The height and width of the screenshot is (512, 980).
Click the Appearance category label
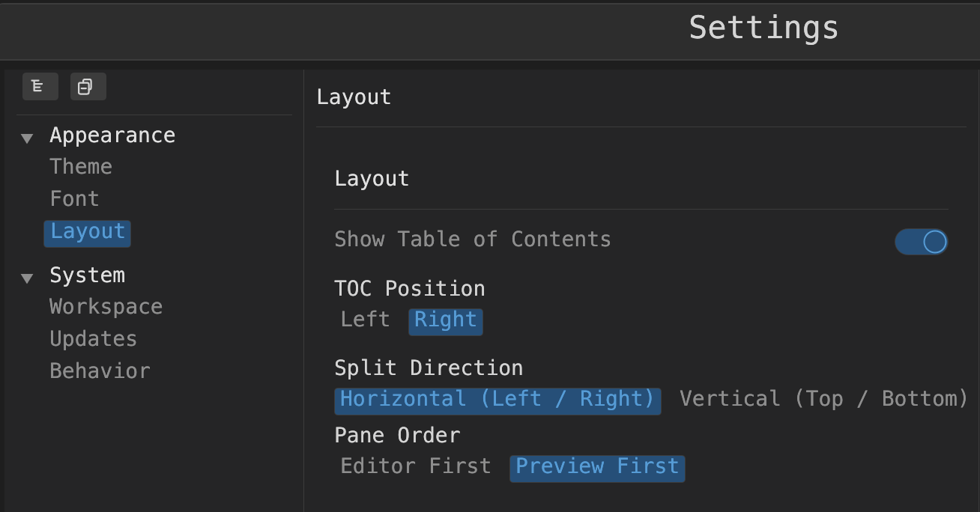pyautogui.click(x=112, y=135)
